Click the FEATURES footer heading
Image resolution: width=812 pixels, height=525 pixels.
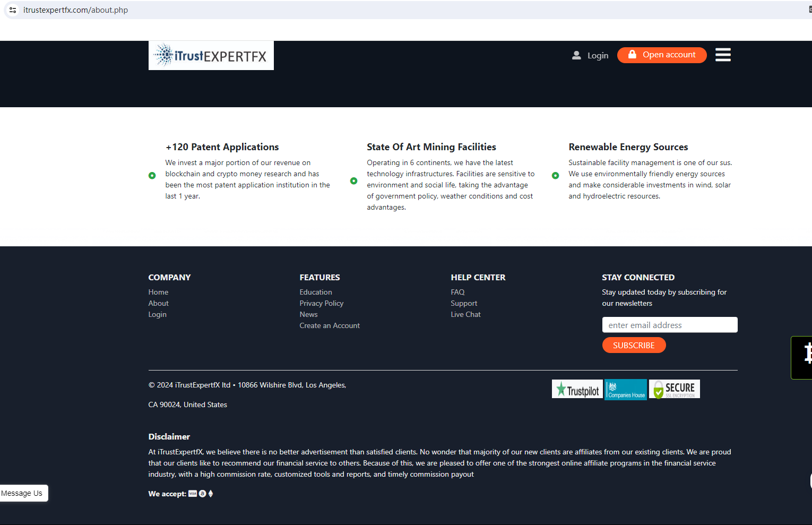coord(319,277)
